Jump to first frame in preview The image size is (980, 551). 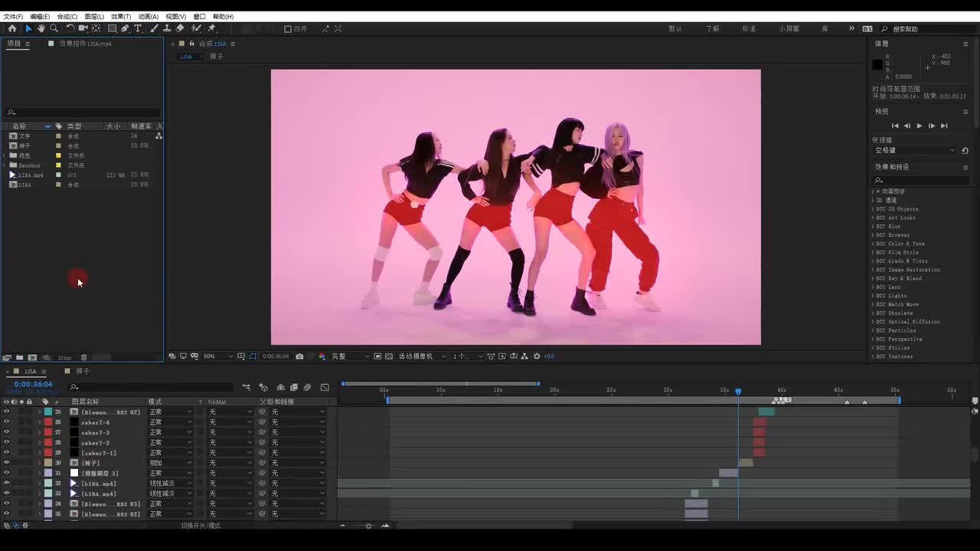coord(895,126)
